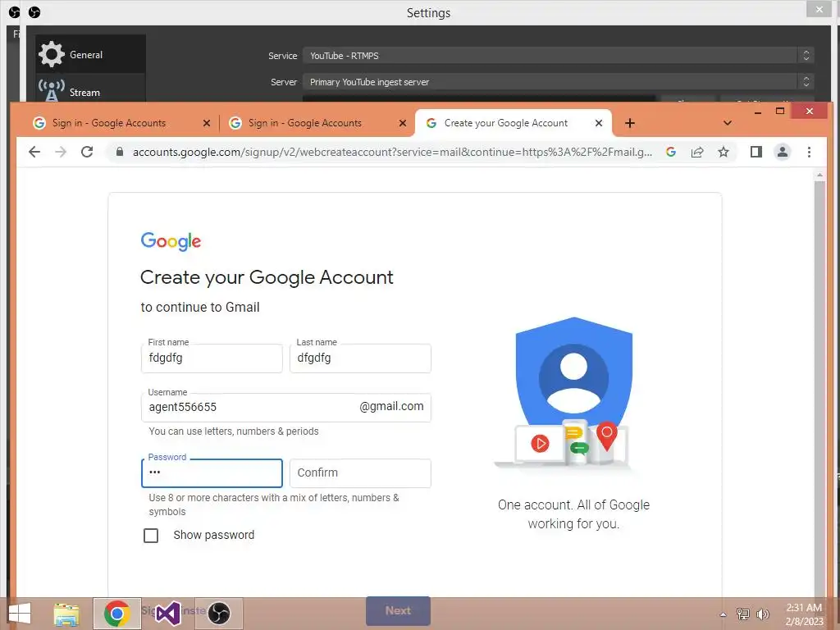Maximize the Chrome window
The height and width of the screenshot is (630, 840).
tap(780, 111)
